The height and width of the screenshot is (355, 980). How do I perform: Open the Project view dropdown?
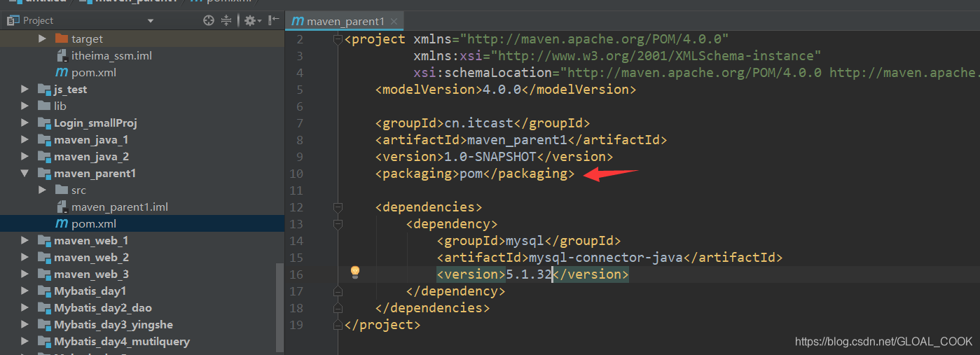click(x=151, y=21)
